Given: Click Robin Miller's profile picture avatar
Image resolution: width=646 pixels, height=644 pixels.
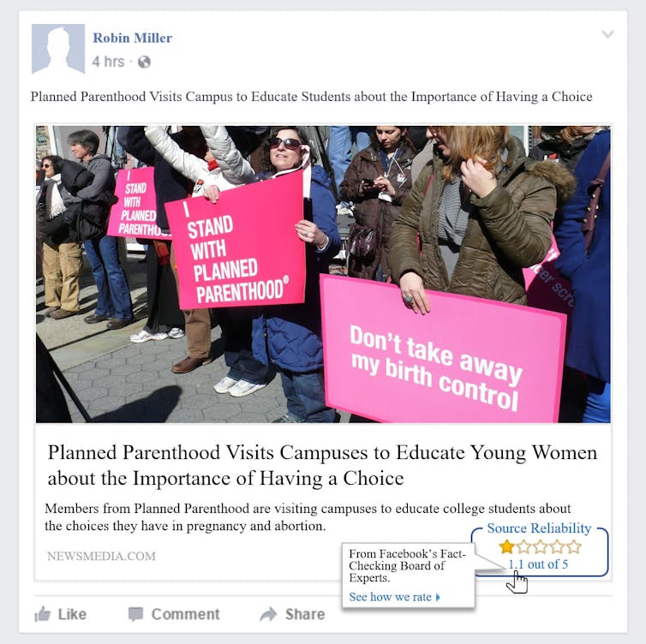Looking at the screenshot, I should tap(58, 49).
